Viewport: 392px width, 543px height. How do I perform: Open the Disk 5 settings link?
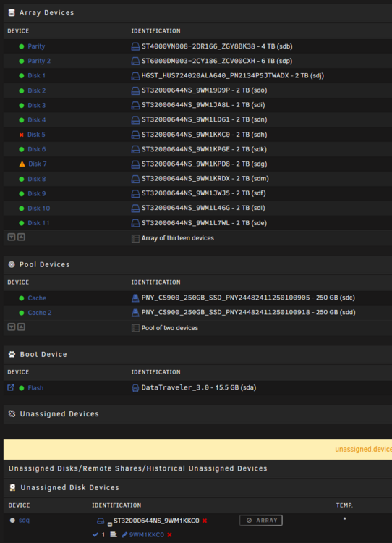pyautogui.click(x=36, y=135)
